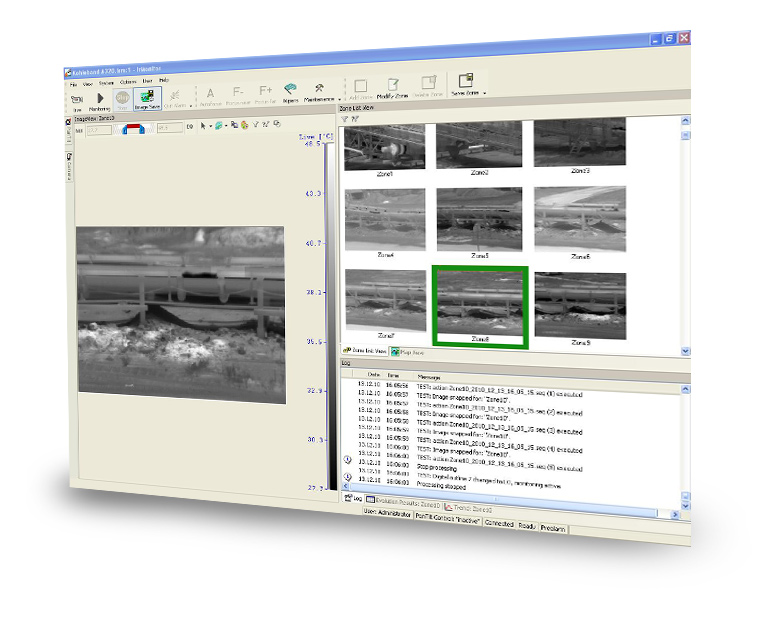This screenshot has height=626, width=760.
Task: Click the greyed Stop toolbar icon
Action: coord(123,98)
